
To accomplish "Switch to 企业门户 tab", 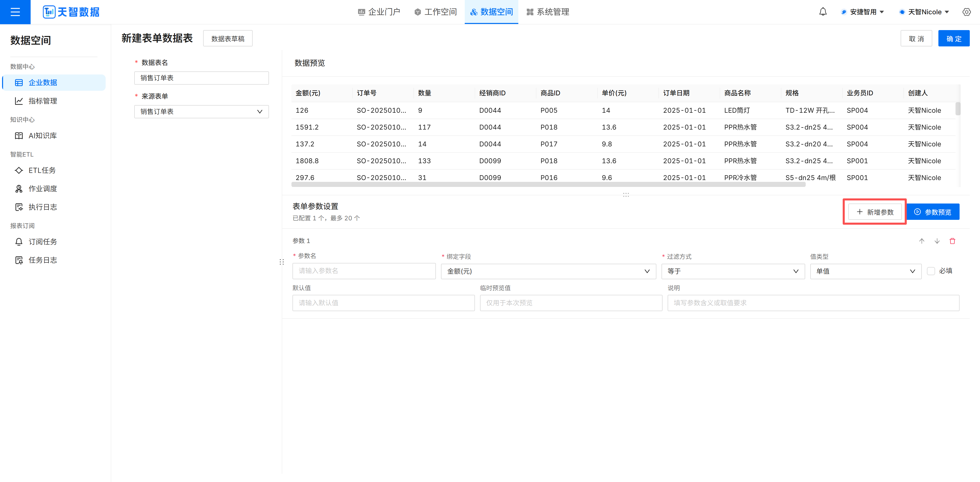I will coord(379,12).
